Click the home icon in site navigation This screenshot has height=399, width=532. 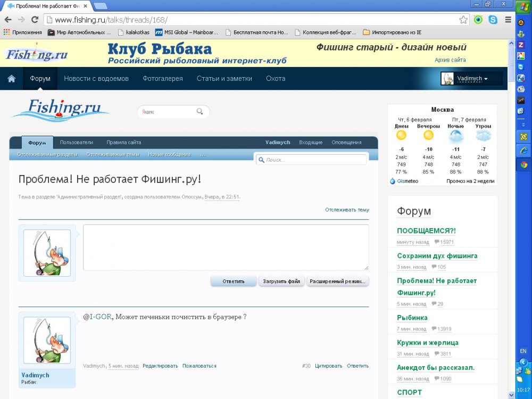[x=11, y=79]
